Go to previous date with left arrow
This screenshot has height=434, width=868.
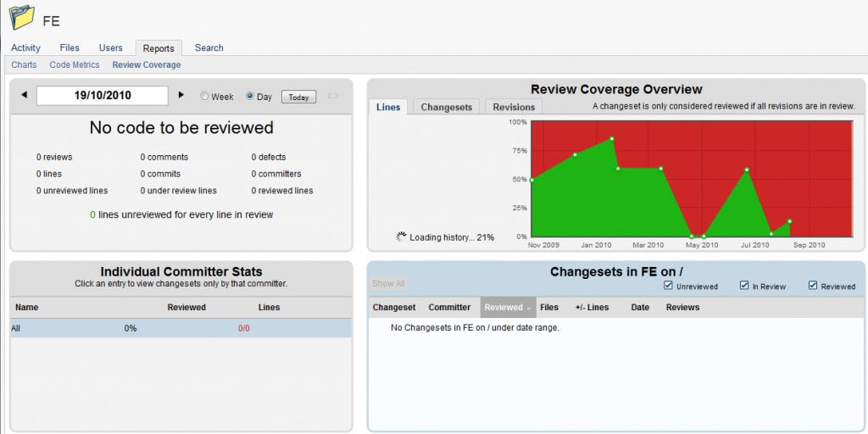point(24,95)
